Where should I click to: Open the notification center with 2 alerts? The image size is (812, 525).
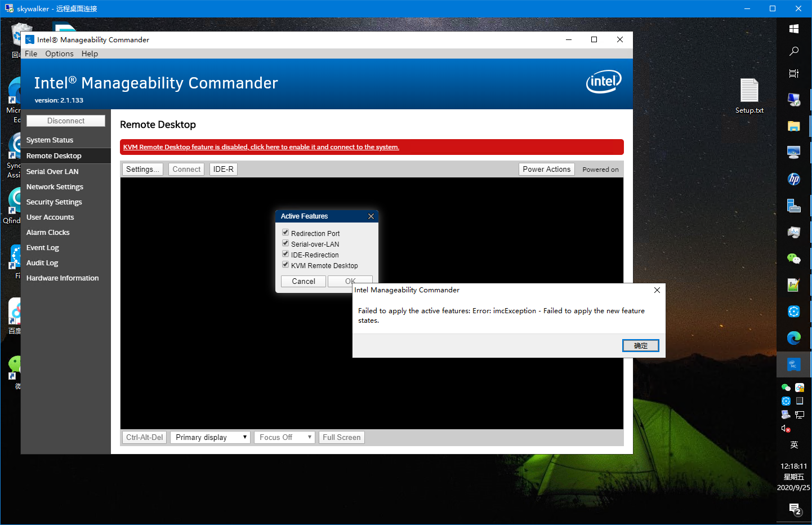[x=794, y=510]
